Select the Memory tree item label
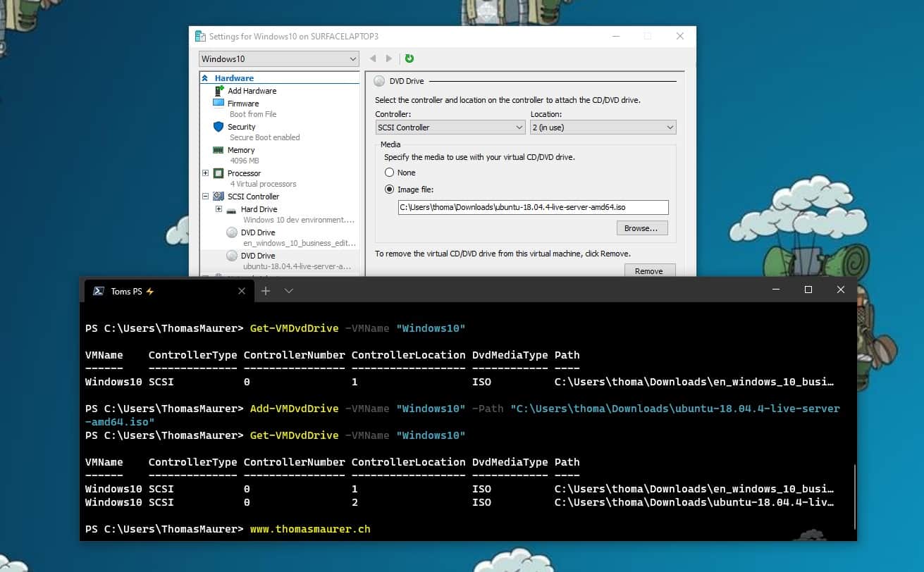 241,150
